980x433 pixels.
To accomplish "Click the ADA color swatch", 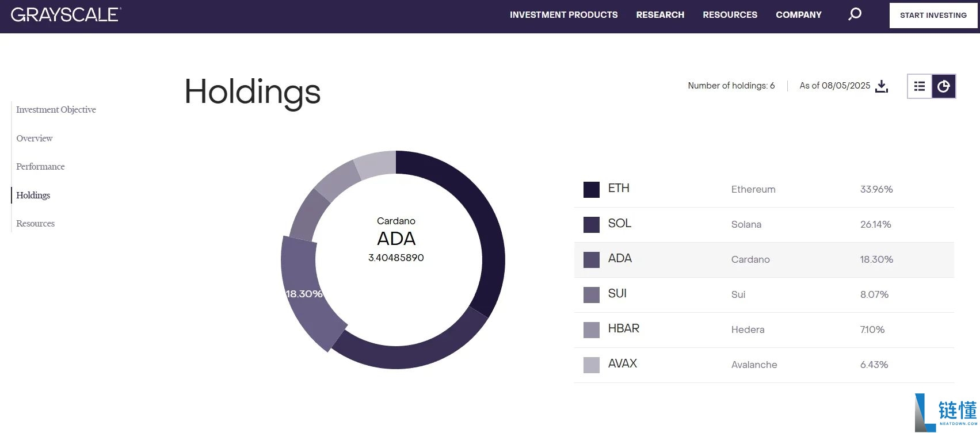I will (x=592, y=260).
